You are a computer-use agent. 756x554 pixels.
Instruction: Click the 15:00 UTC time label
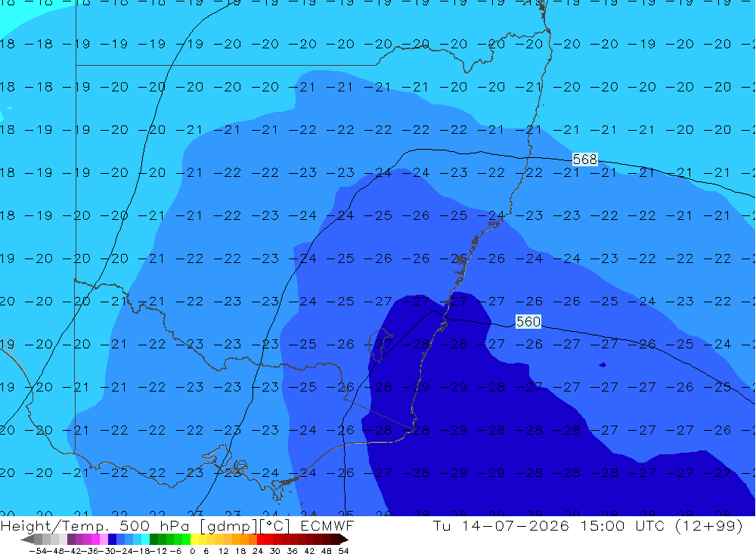[622, 525]
